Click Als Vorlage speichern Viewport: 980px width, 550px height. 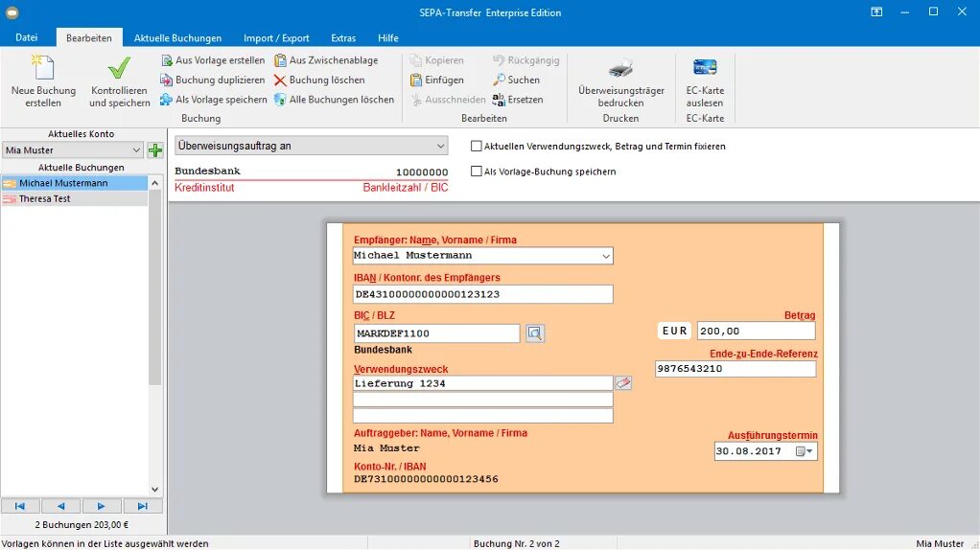point(213,100)
